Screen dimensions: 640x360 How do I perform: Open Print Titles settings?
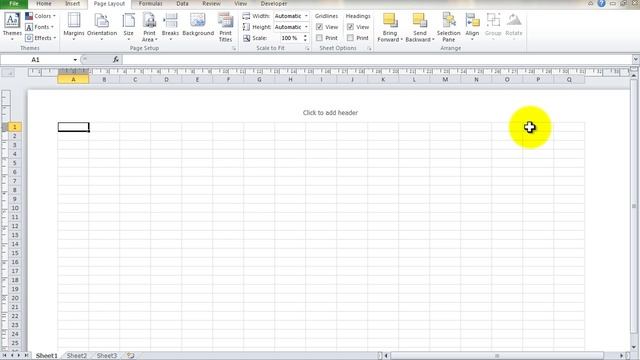pyautogui.click(x=225, y=27)
